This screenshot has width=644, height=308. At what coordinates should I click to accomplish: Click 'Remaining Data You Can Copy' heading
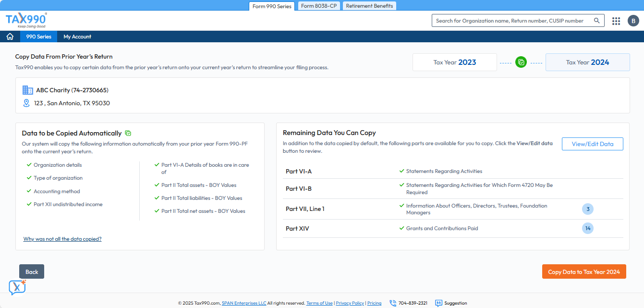pos(329,133)
